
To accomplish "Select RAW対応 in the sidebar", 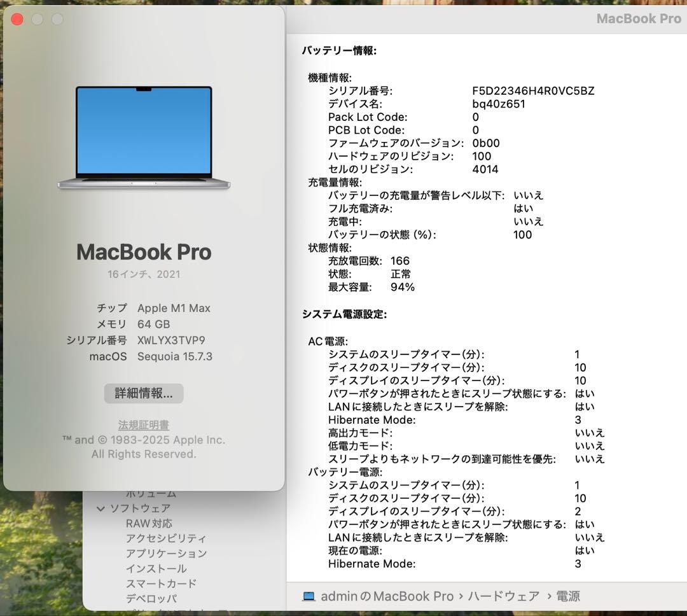I will pyautogui.click(x=149, y=524).
